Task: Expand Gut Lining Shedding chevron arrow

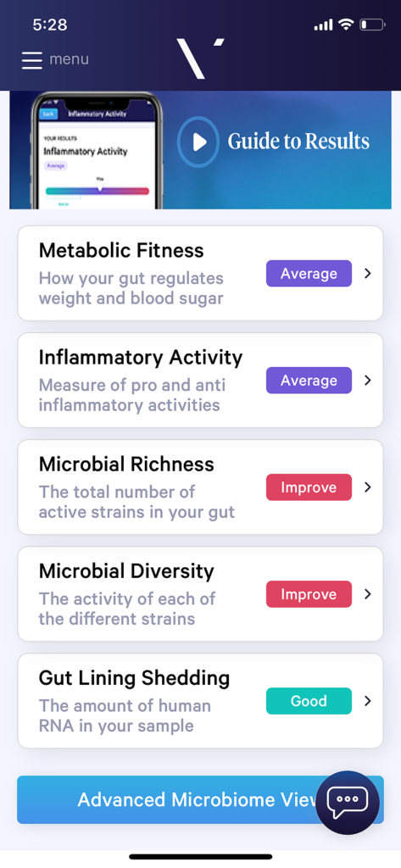Action: tap(367, 701)
